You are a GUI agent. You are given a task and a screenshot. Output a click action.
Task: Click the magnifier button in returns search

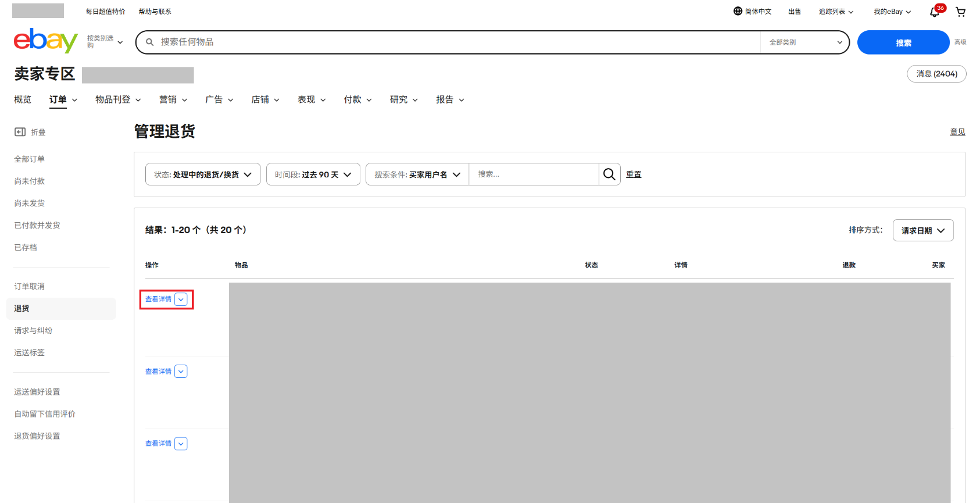(x=609, y=174)
